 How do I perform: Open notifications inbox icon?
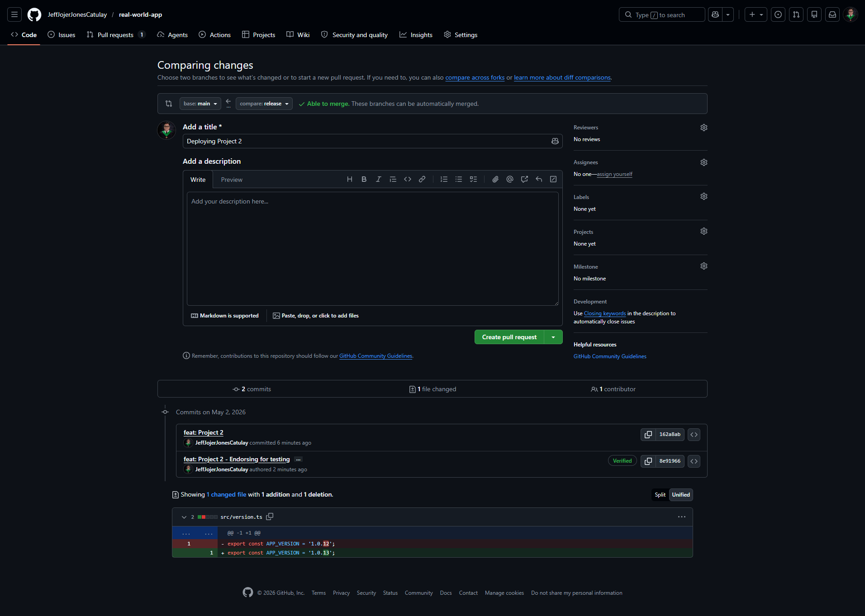832,14
